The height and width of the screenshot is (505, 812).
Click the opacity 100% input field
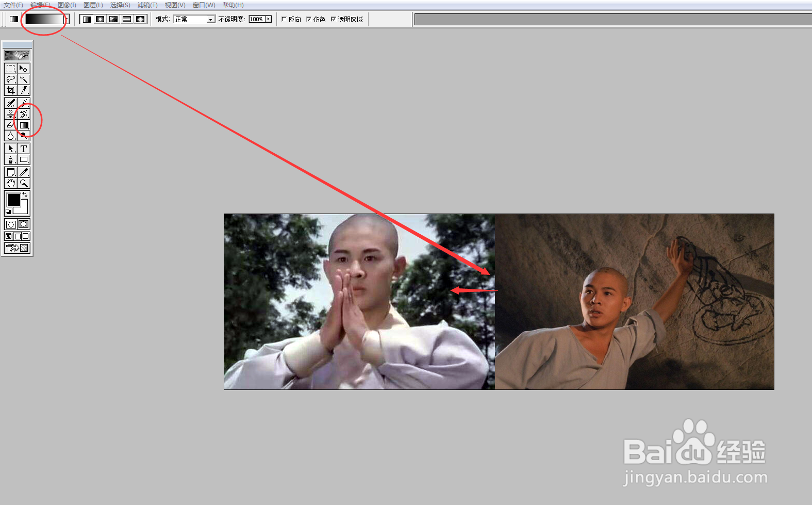256,19
